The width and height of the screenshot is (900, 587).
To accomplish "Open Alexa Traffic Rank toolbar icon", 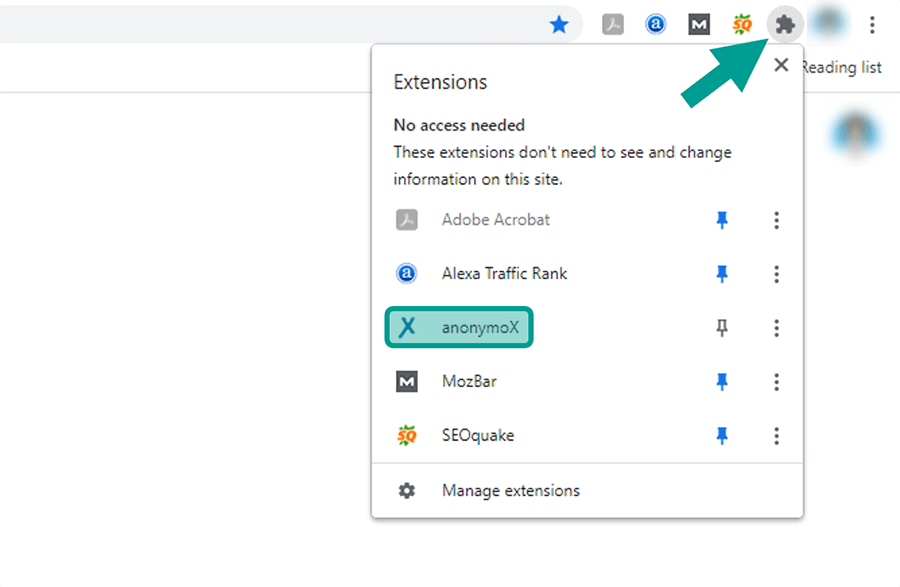I will click(x=655, y=25).
